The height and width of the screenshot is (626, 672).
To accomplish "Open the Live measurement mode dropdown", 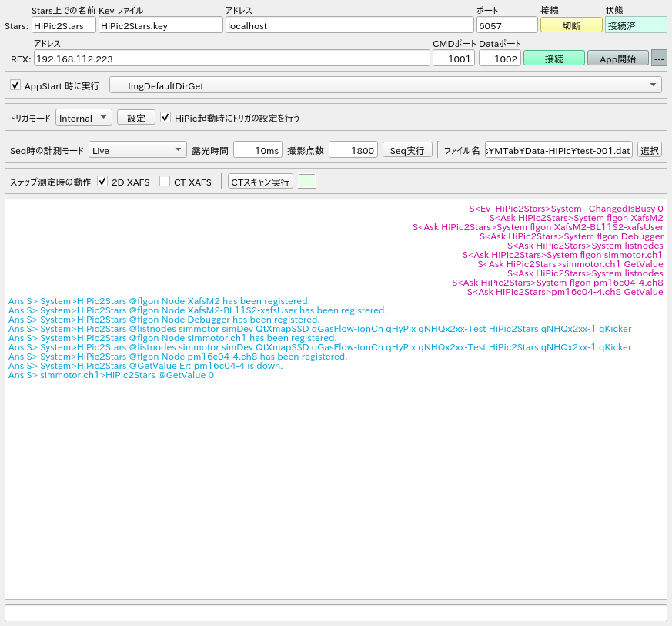I will point(137,150).
